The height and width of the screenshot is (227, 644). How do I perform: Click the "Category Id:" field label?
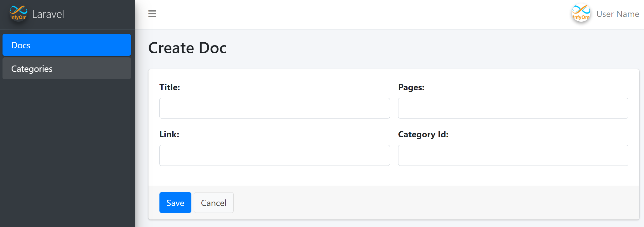[423, 135]
